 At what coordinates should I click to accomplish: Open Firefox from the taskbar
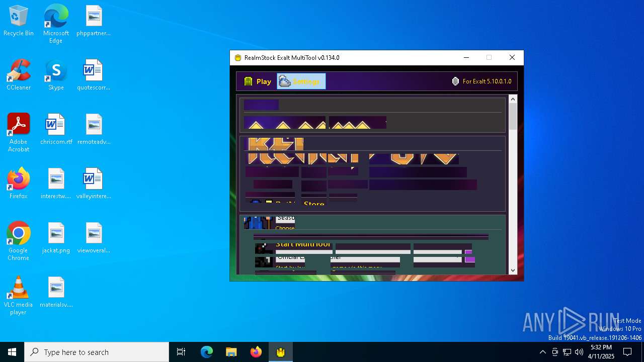pyautogui.click(x=256, y=352)
